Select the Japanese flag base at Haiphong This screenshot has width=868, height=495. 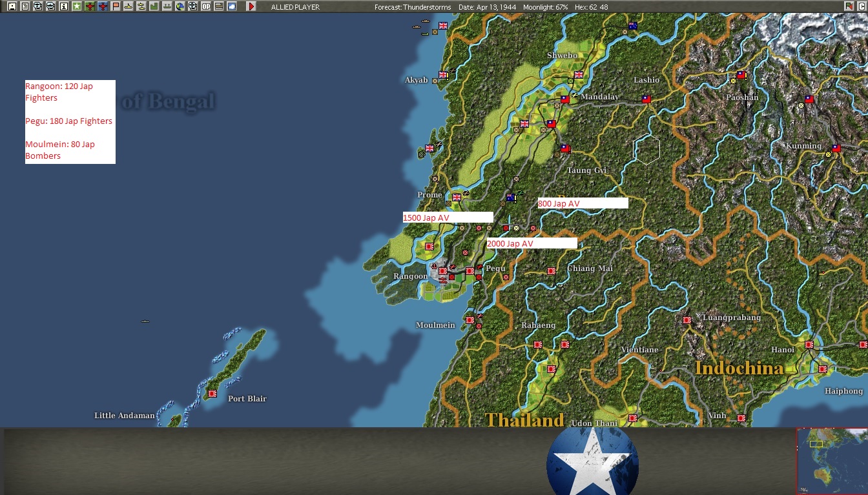(x=823, y=369)
